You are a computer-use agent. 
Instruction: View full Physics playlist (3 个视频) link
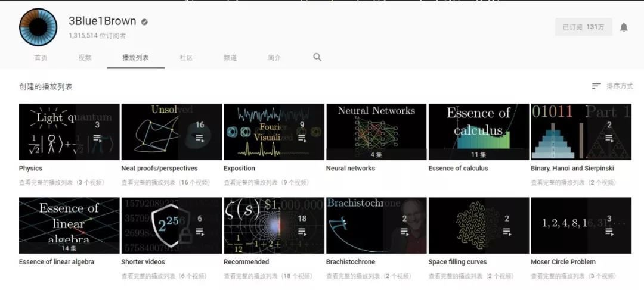[61, 183]
